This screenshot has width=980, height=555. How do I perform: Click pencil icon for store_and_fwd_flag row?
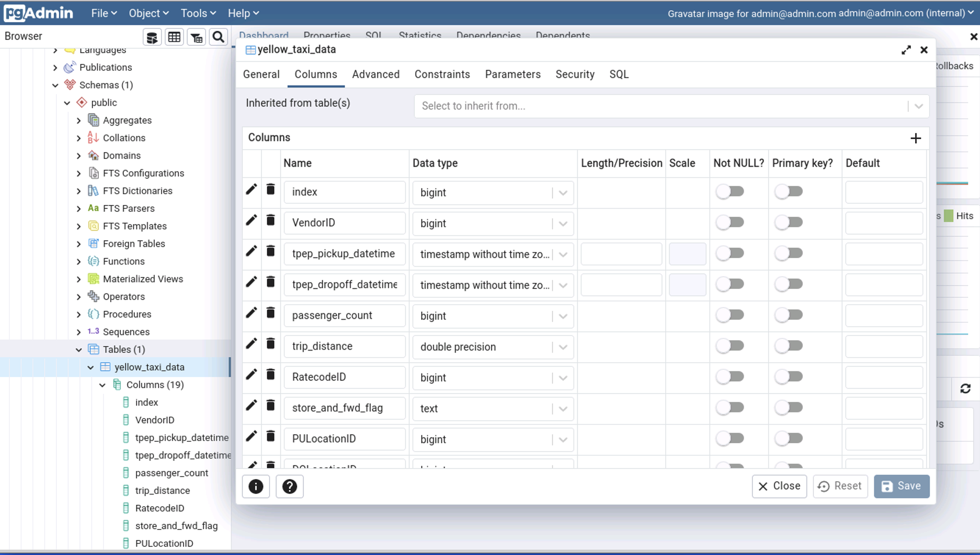click(251, 405)
